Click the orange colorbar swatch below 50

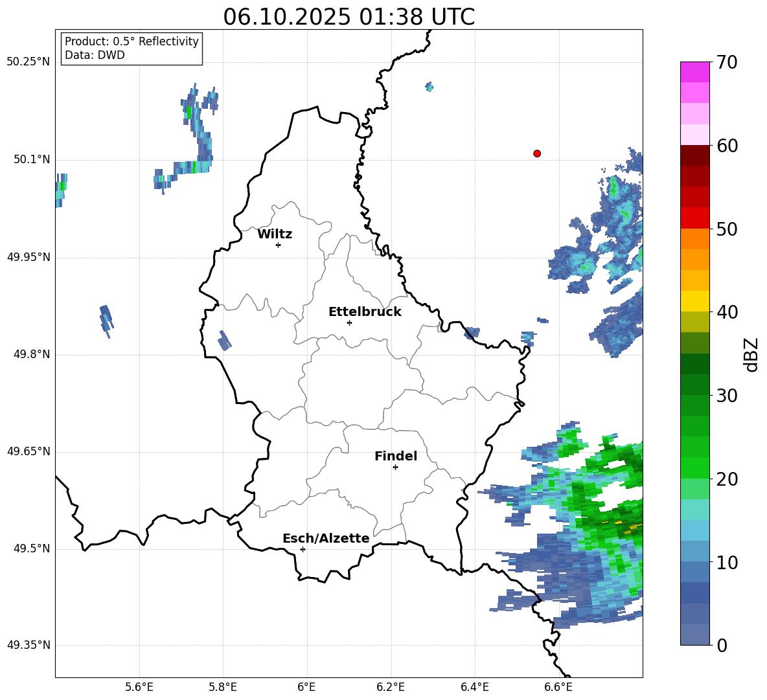(x=694, y=238)
